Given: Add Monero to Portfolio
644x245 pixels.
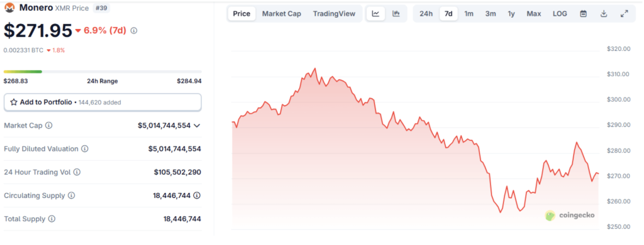Looking at the screenshot, I should (x=103, y=102).
